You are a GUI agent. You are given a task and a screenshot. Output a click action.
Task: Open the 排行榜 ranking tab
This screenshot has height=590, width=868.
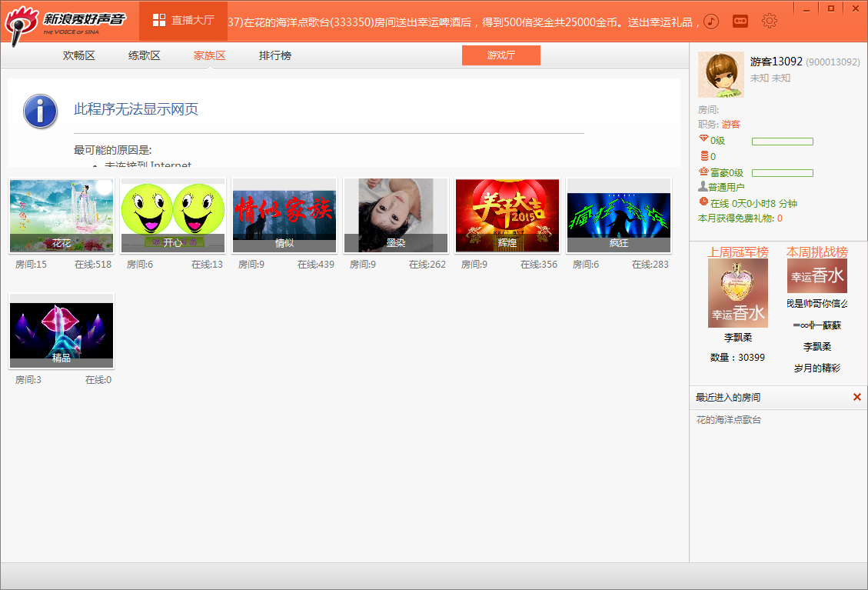point(275,55)
